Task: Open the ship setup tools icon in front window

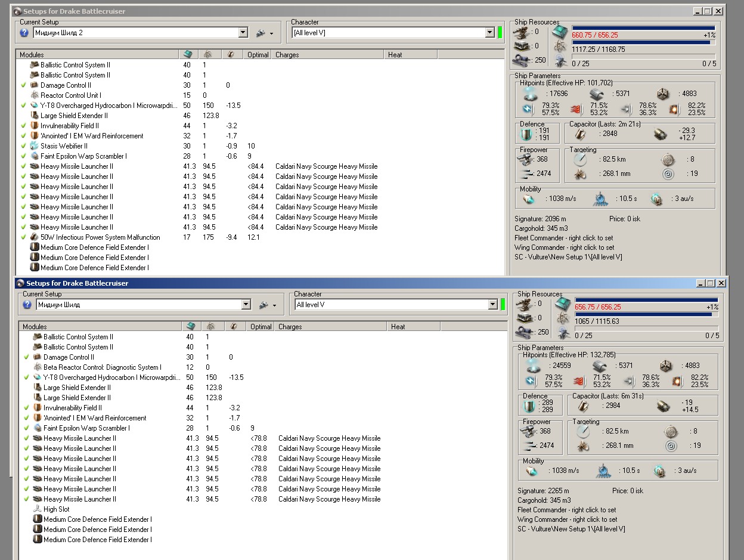Action: 265,305
